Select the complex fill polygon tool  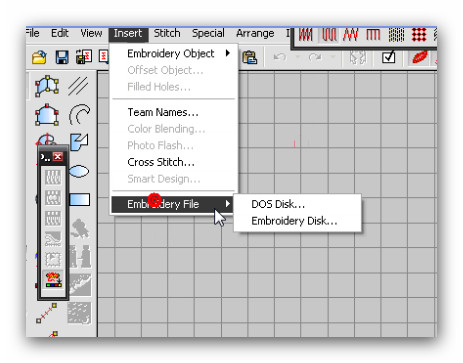[47, 86]
